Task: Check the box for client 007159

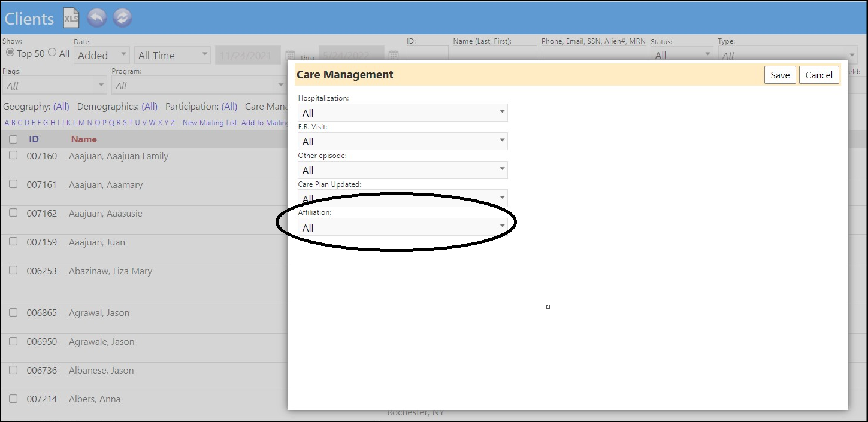Action: point(13,242)
